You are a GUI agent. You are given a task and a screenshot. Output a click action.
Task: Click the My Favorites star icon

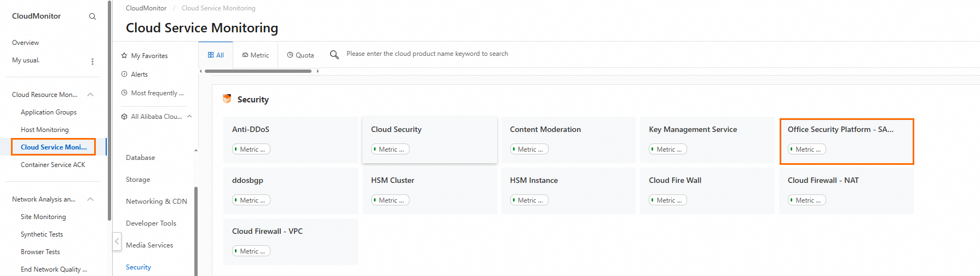124,56
